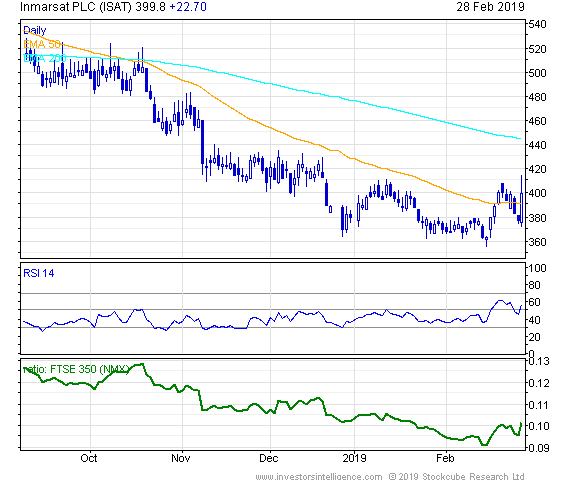575x480 pixels.
Task: Click the '0.10' ratio axis label
Action: click(x=539, y=426)
